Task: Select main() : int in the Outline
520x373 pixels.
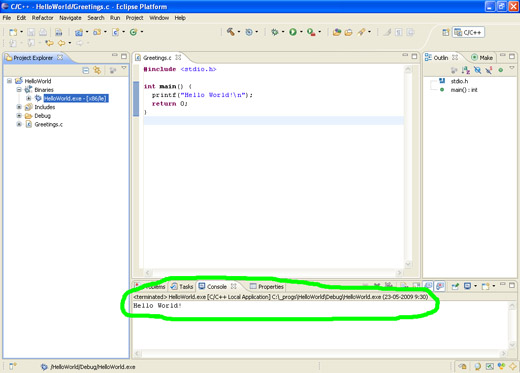Action: point(464,90)
